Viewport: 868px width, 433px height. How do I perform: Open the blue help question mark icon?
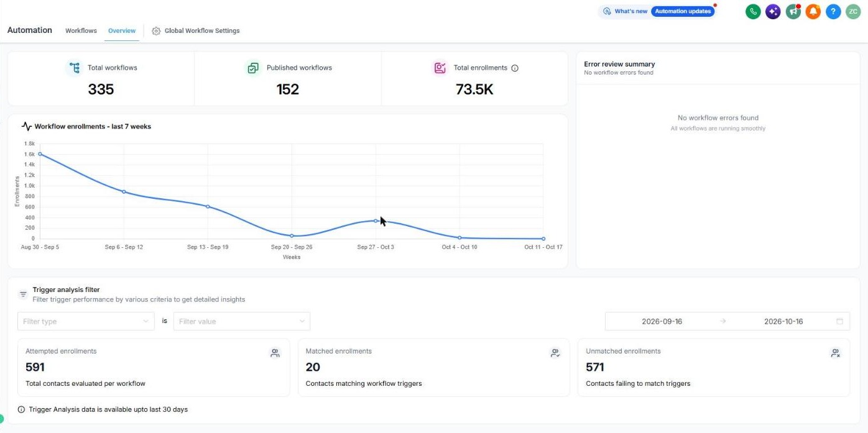pos(833,11)
